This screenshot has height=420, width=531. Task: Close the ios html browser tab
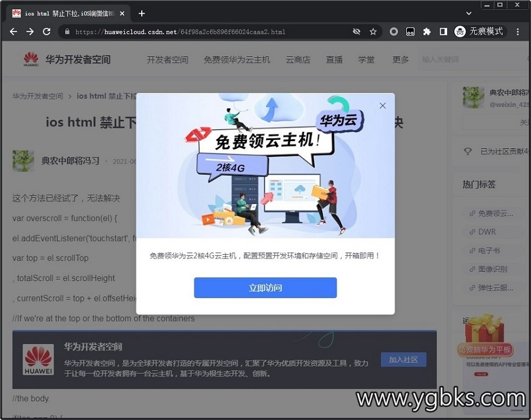pyautogui.click(x=122, y=13)
